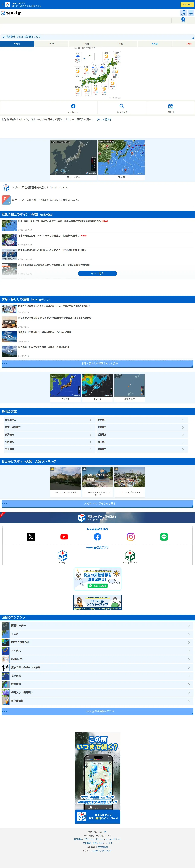The image size is (195, 868).
Task: Open the 雨雲レーダー row in 注目のコンテンツ
Action: 97,625
